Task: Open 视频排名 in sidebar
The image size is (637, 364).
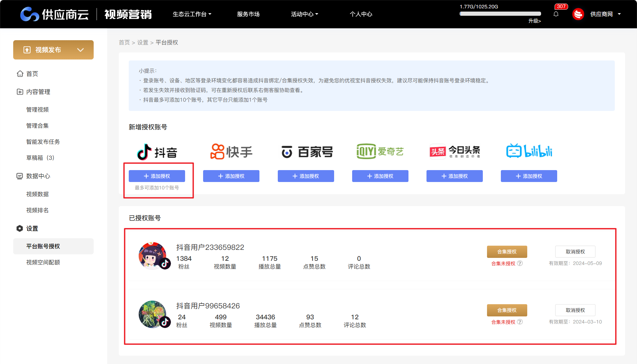Action: pyautogui.click(x=37, y=210)
